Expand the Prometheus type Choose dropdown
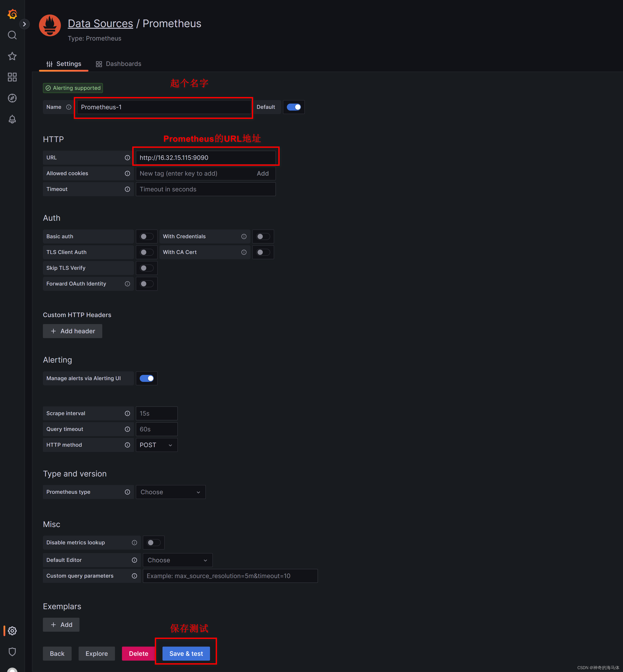623x672 pixels. coord(169,492)
